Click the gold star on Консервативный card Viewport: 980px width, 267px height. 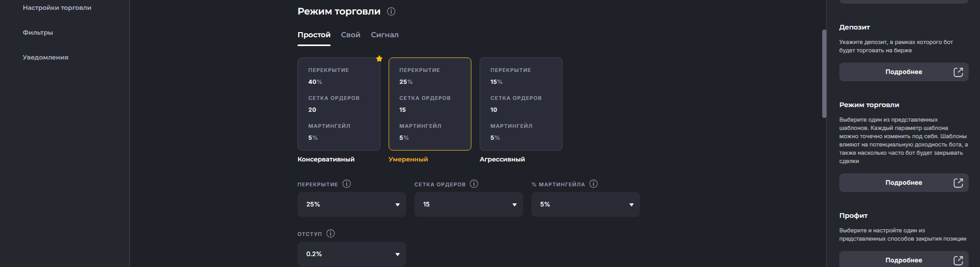point(379,58)
